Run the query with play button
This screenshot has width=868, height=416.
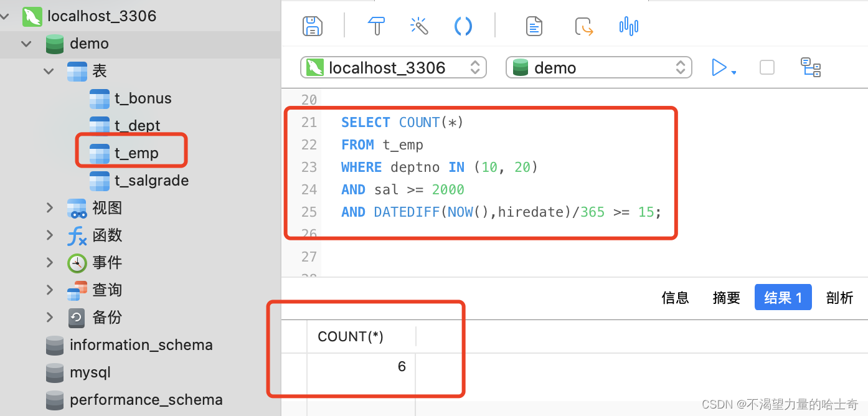(x=719, y=67)
